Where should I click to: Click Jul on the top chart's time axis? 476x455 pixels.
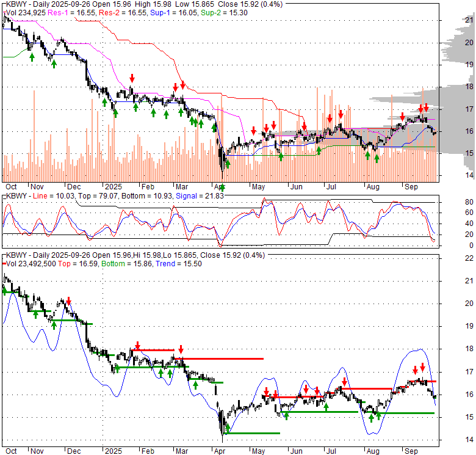tap(331, 187)
